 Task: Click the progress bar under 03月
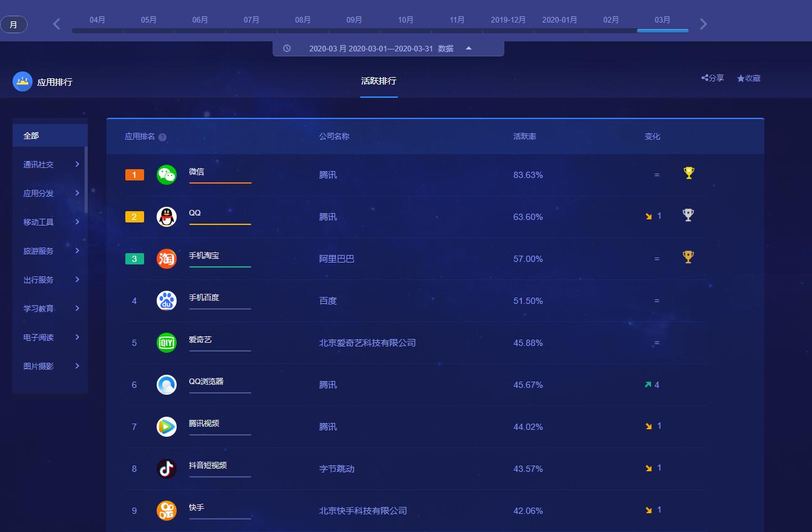pos(662,29)
